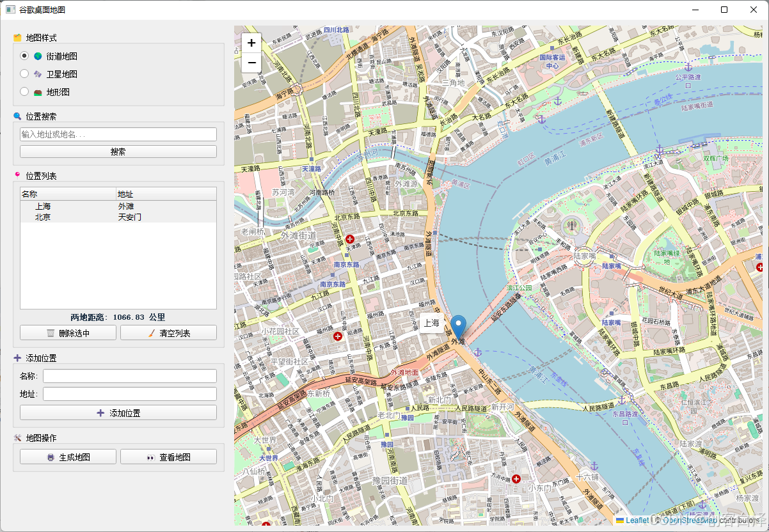Click the terrain icon beside 地形图

point(38,92)
